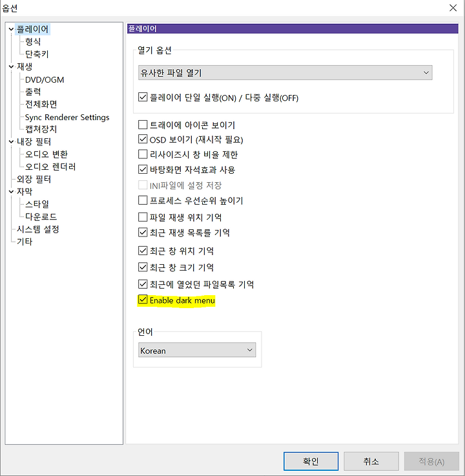Enable 리사이즈시 창 비율 제한 checkbox
Screen dimensions: 465x476
click(143, 154)
